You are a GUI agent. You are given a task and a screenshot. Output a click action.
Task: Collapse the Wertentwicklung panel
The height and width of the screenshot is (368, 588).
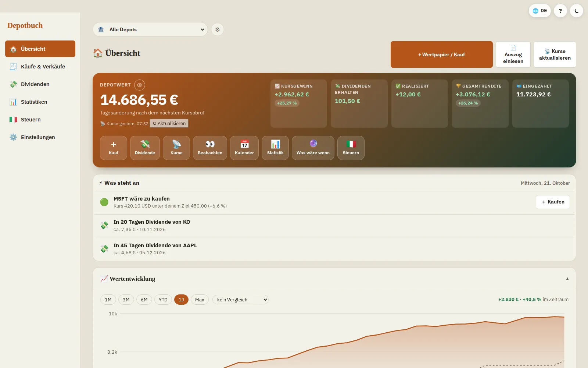[x=567, y=279]
